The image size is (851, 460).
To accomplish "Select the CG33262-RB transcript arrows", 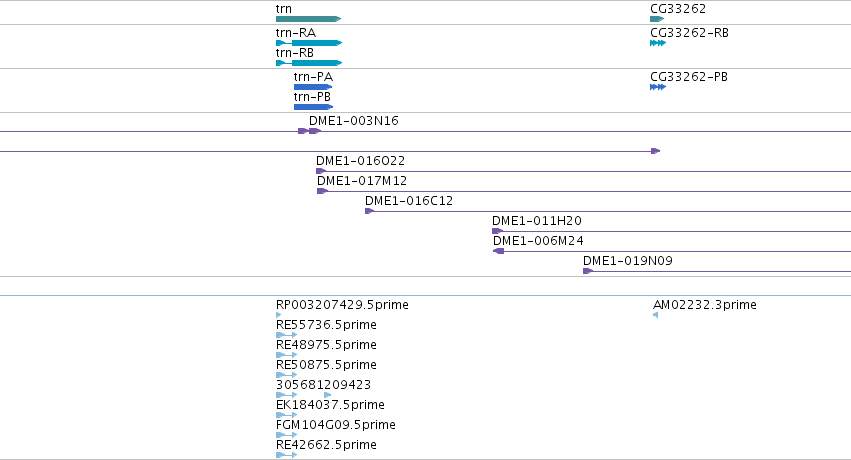I will click(658, 43).
